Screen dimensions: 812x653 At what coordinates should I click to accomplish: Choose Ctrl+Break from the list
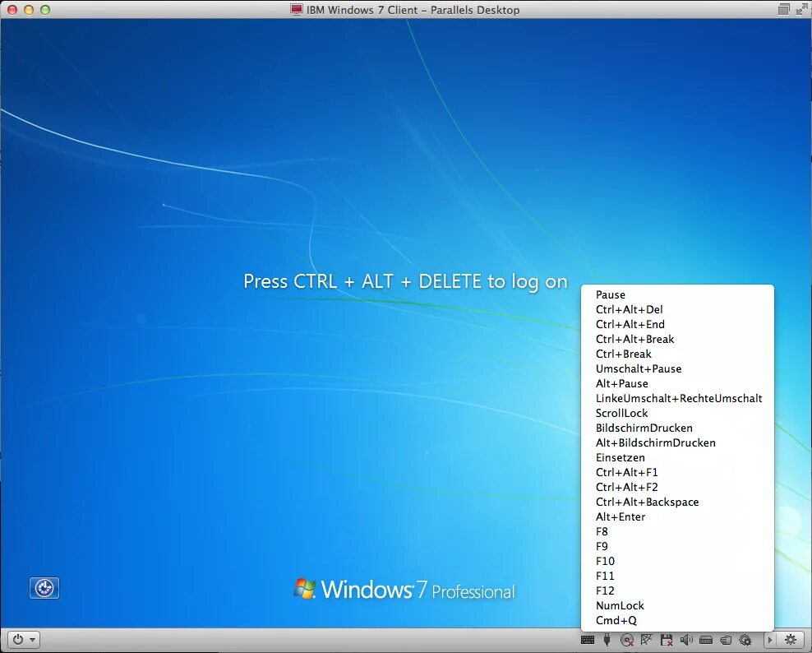[x=677, y=354]
